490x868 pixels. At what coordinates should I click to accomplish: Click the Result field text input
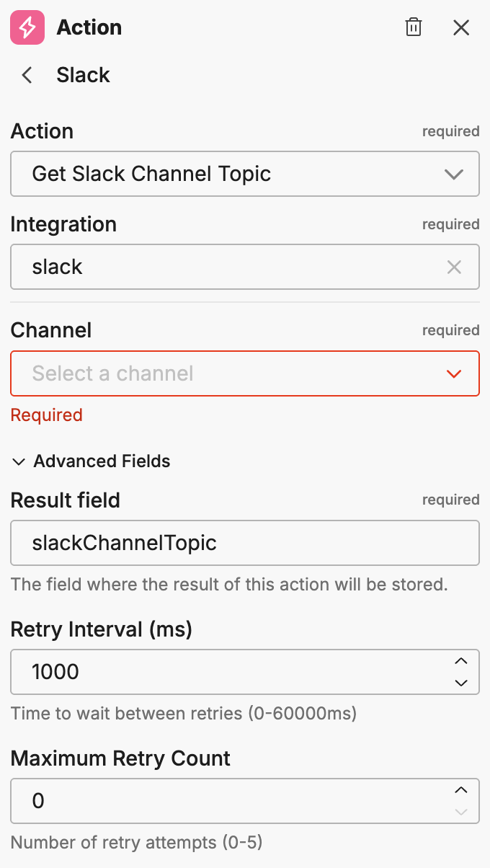(x=245, y=543)
